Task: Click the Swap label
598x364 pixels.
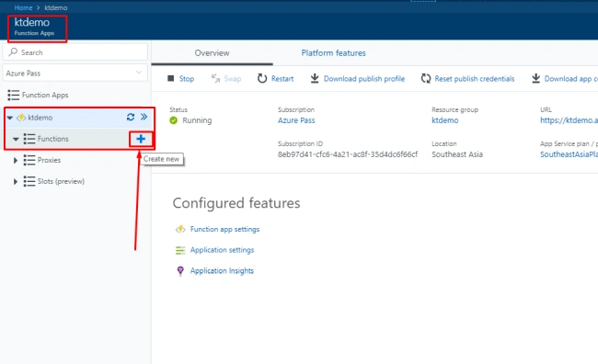Action: (233, 79)
